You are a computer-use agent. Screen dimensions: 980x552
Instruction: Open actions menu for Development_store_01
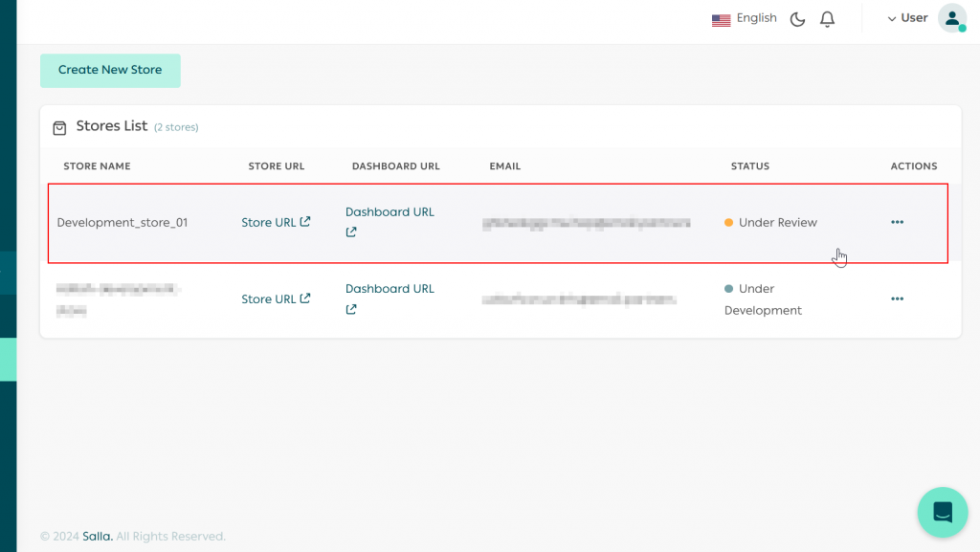897,222
